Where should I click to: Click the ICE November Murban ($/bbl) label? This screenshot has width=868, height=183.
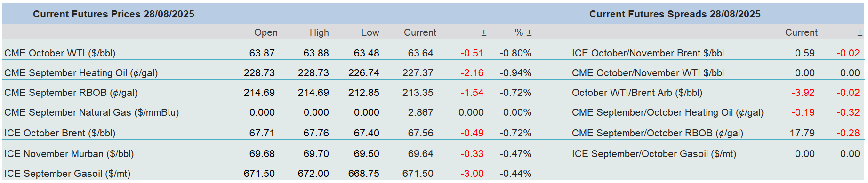69,154
